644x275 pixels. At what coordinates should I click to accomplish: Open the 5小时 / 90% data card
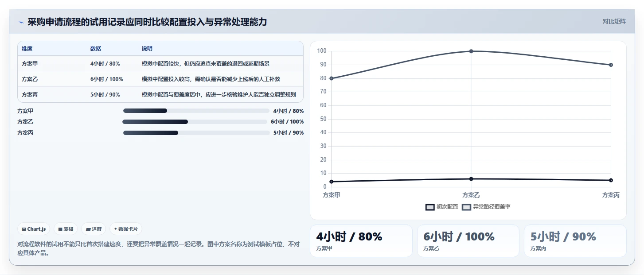point(575,241)
